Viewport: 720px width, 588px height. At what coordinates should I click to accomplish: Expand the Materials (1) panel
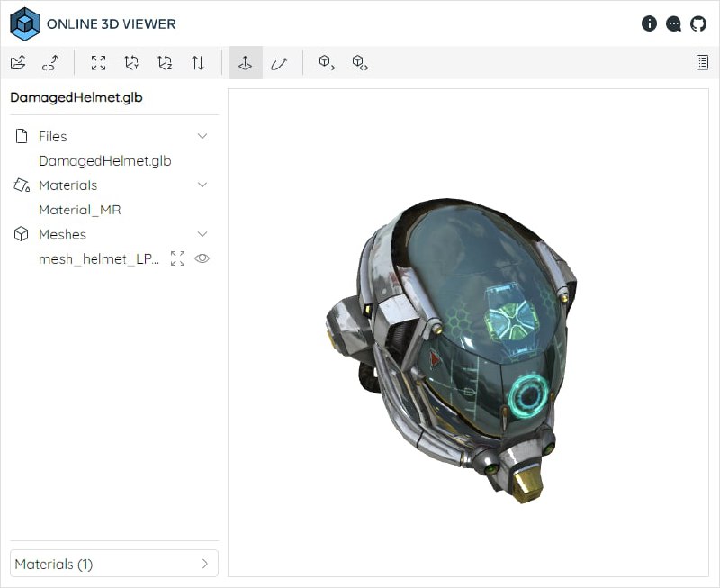(x=113, y=563)
